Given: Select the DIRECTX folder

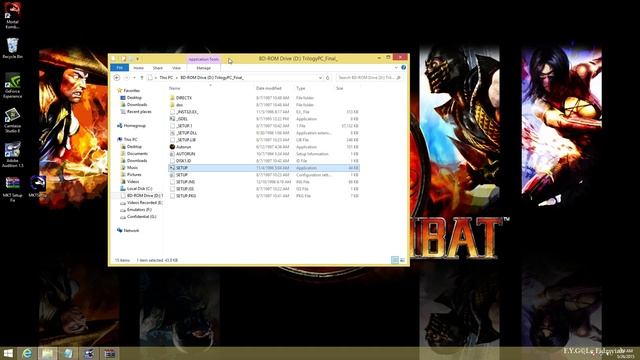Looking at the screenshot, I should [x=264, y=98].
